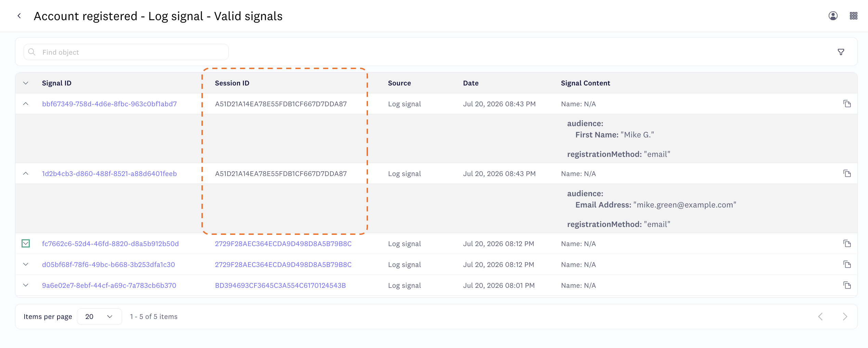Collapse row bbf67349-758d details
The image size is (868, 348).
pos(26,104)
